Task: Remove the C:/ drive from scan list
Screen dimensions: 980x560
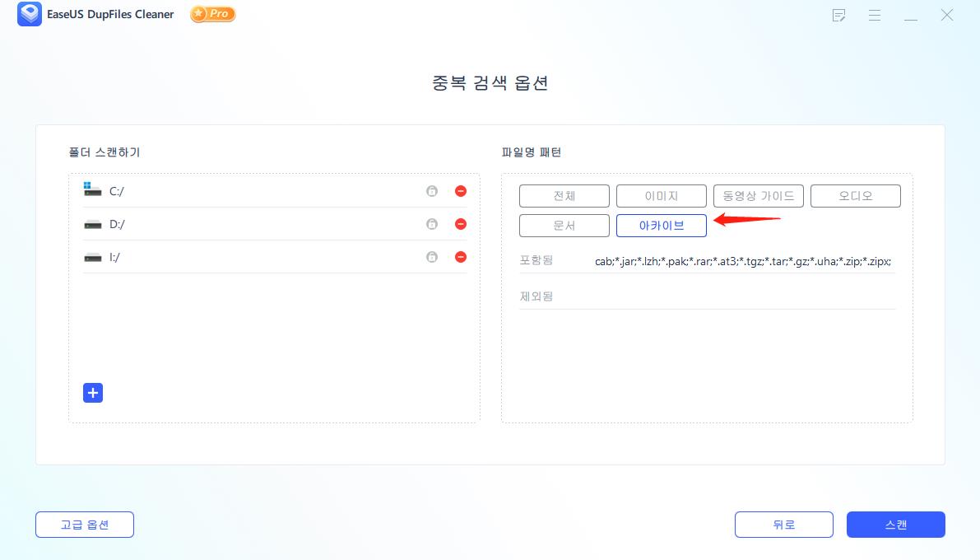Action: point(460,190)
